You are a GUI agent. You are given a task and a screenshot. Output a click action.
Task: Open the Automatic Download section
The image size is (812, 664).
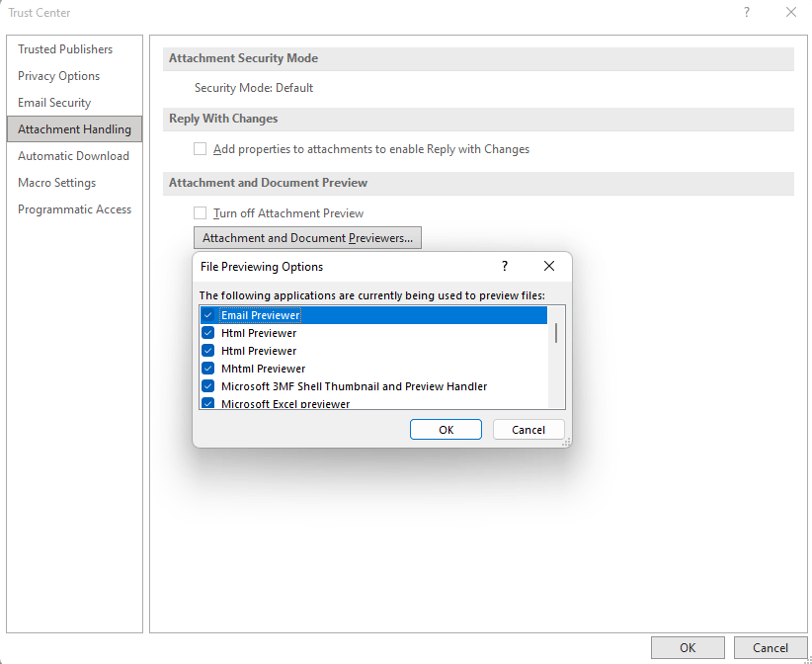click(73, 155)
